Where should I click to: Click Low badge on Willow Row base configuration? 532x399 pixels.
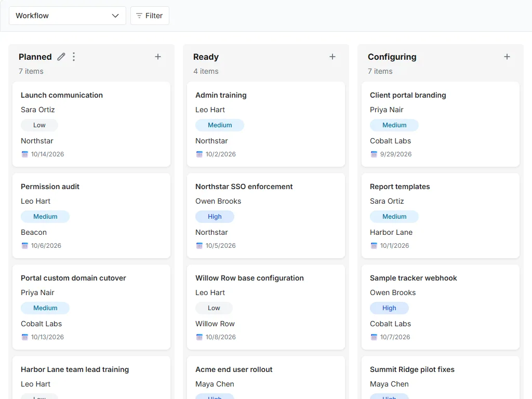pos(214,308)
